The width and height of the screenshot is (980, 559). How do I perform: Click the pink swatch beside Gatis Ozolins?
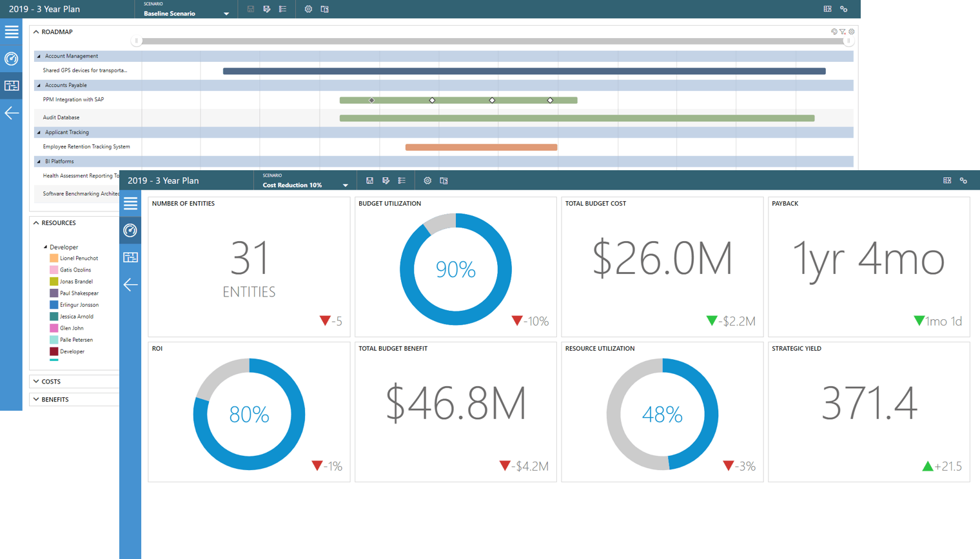(x=54, y=270)
